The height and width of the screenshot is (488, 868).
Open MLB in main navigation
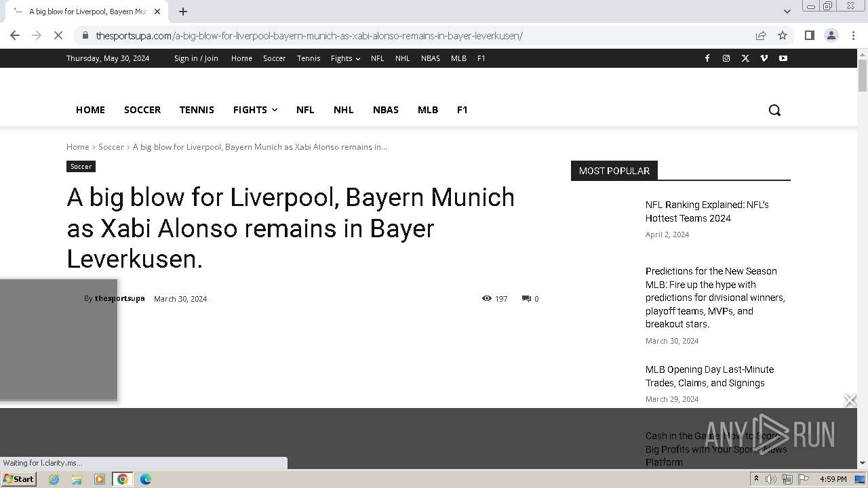click(428, 110)
